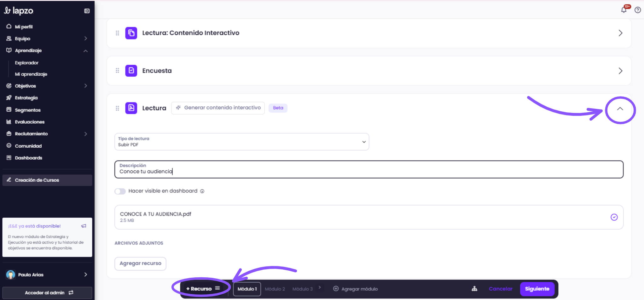
Task: Expand the Encuesta card
Action: [x=620, y=71]
